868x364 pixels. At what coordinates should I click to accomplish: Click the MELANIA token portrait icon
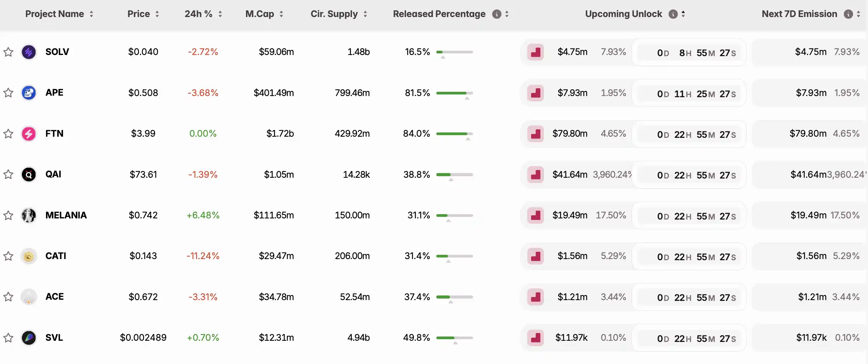(x=29, y=215)
